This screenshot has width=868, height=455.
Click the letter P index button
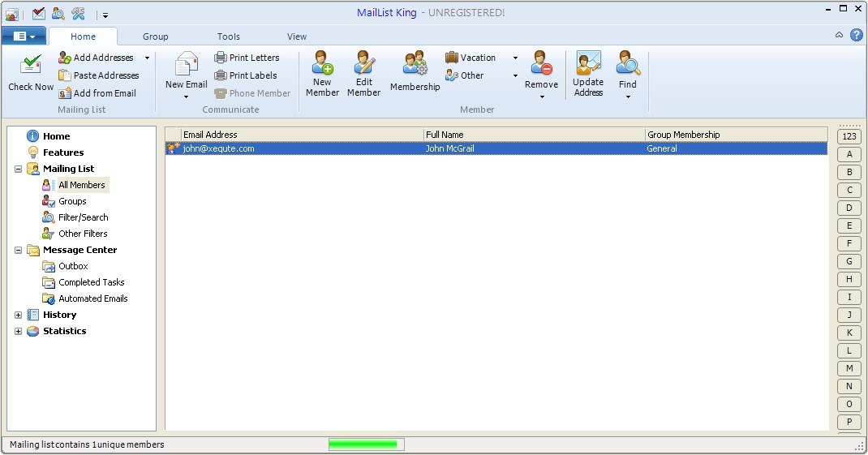click(849, 422)
